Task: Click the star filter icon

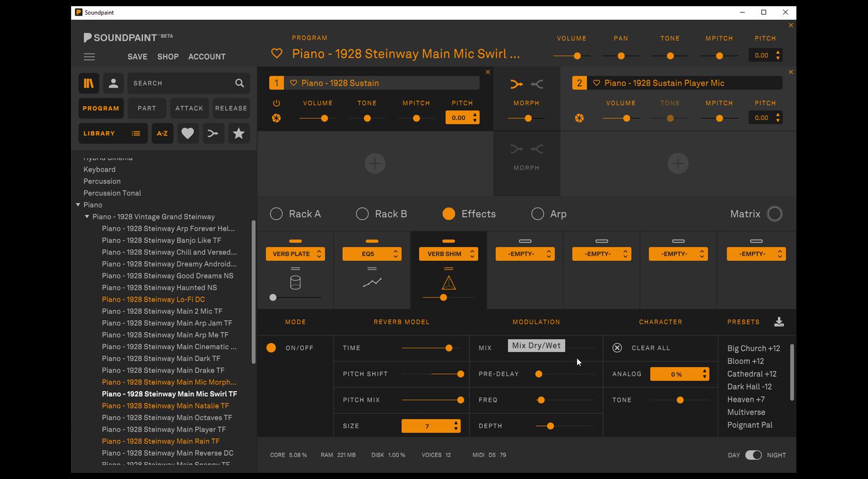Action: tap(238, 134)
